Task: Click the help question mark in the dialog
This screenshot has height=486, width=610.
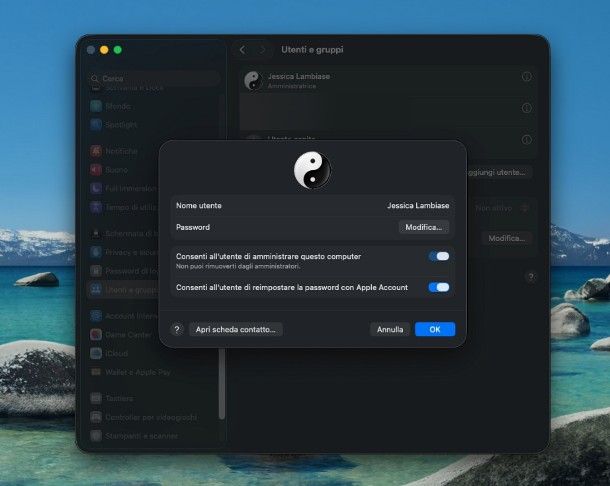Action: (x=177, y=330)
